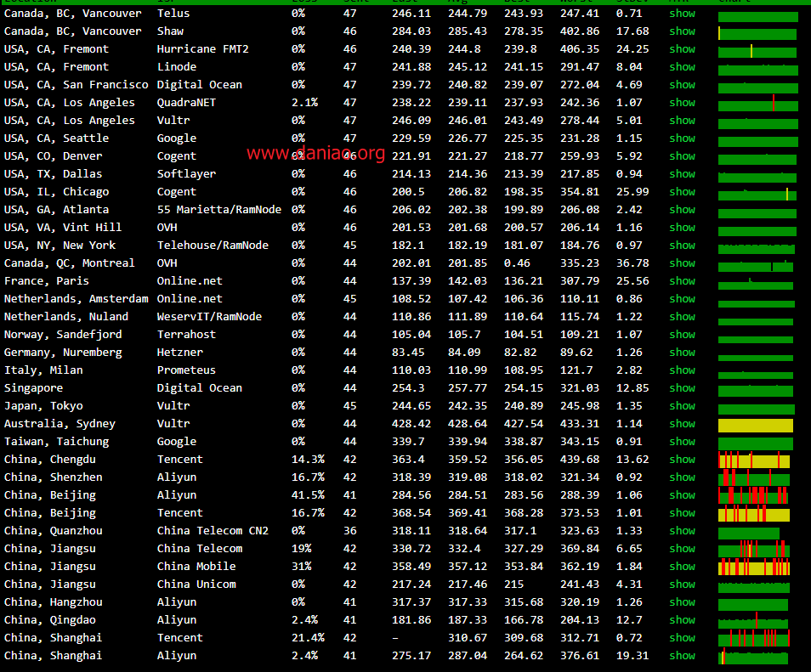Select 'USA, TX, Dallas' location text
811x672 pixels.
coord(54,173)
